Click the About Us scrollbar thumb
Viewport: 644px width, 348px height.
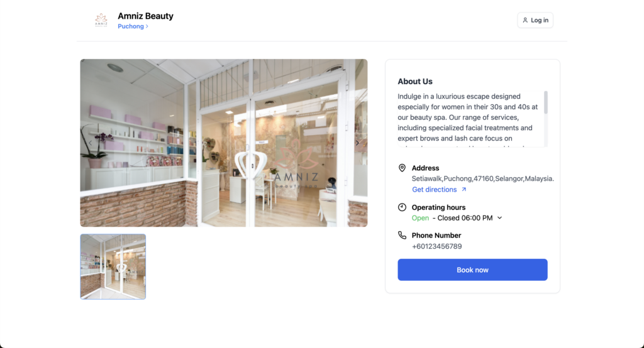coord(546,102)
